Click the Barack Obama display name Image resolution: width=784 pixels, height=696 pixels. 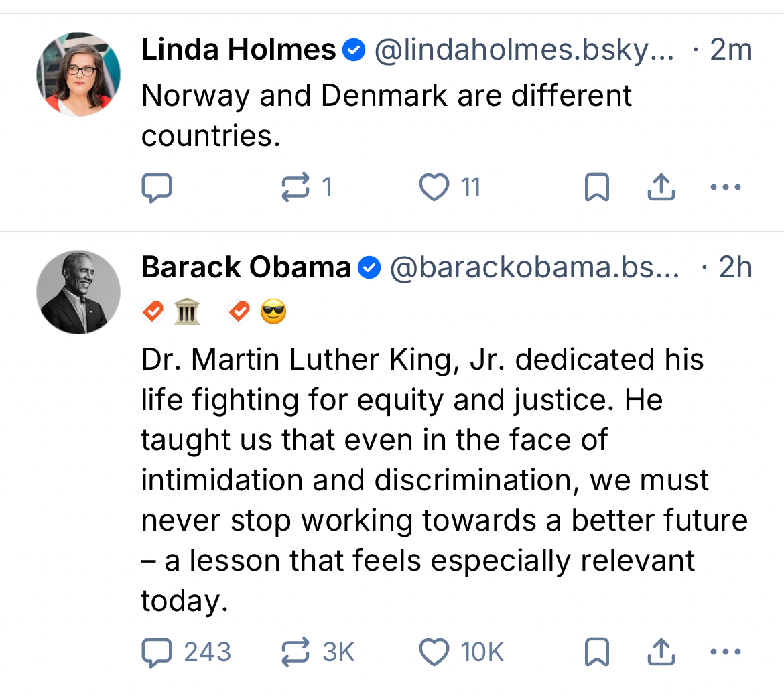[x=246, y=268]
